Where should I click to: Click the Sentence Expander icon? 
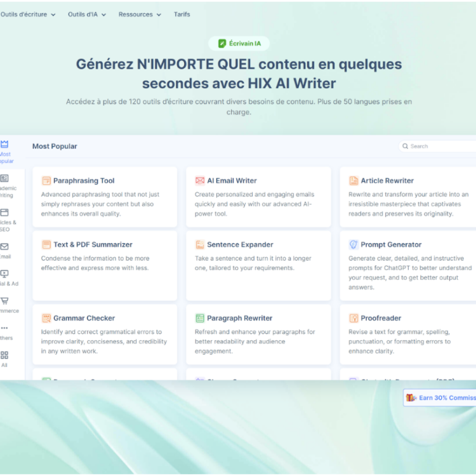point(200,244)
